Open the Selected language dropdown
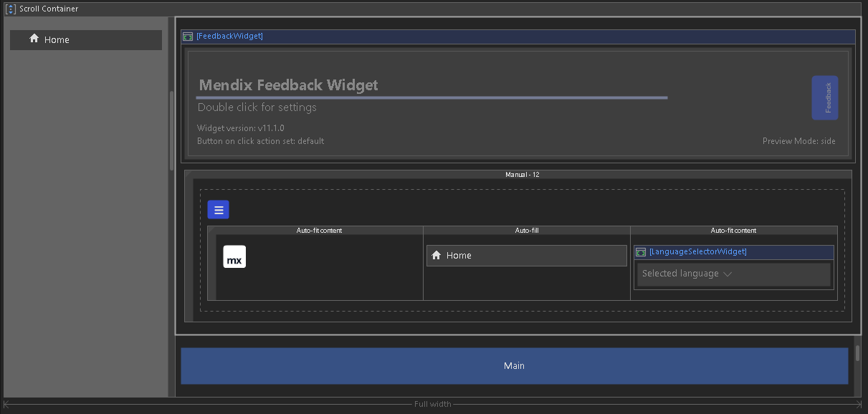Screen dimensions: 868x414 point(734,274)
